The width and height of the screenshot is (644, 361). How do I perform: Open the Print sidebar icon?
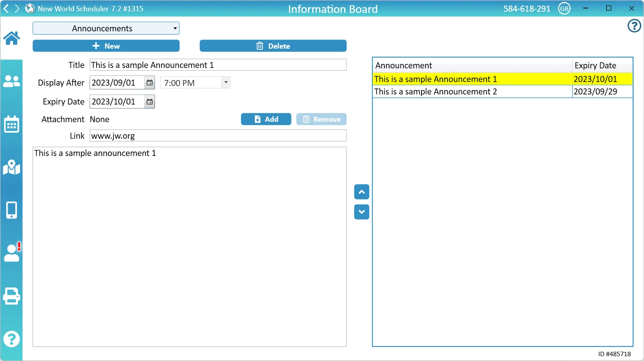coord(11,296)
